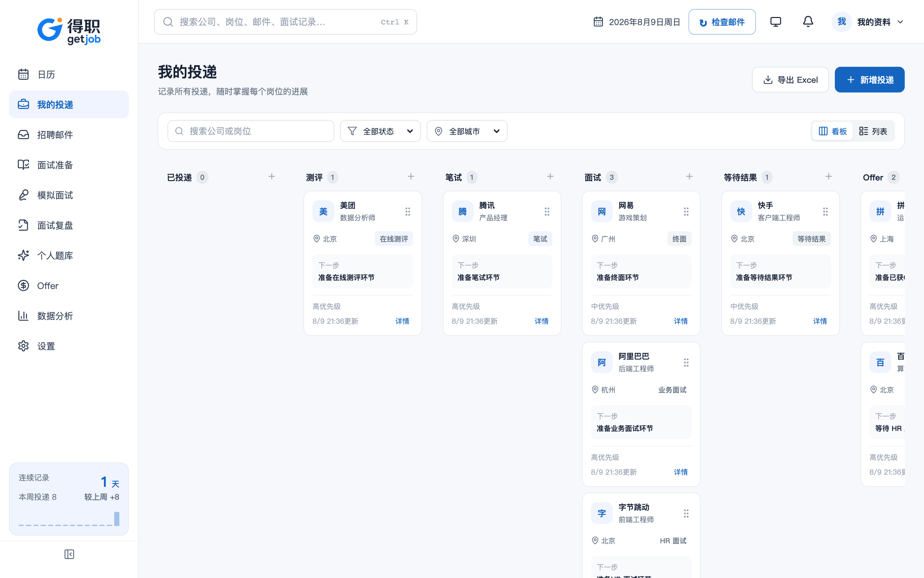924x578 pixels.
Task: Open 面试复盘 in sidebar
Action: point(69,225)
